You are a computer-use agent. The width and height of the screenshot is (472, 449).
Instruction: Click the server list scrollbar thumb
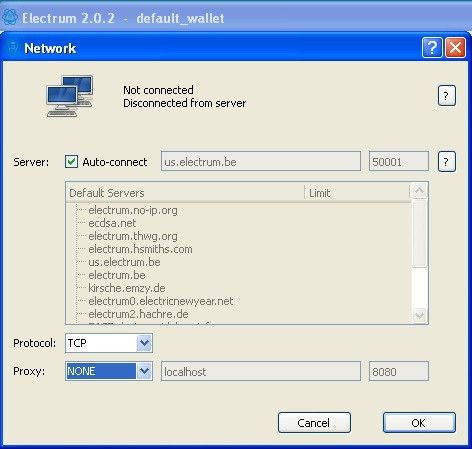(x=419, y=233)
